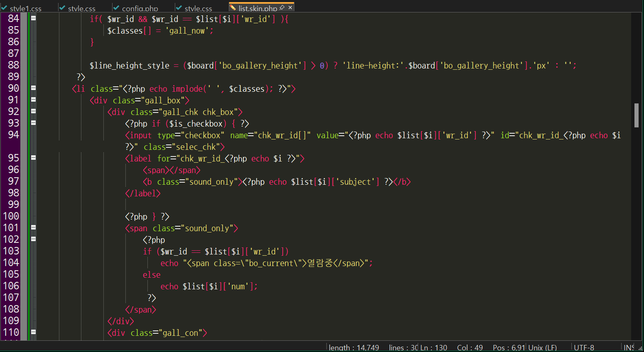This screenshot has height=352, width=644.
Task: Fold the sound_only span at line 101
Action: [33, 227]
